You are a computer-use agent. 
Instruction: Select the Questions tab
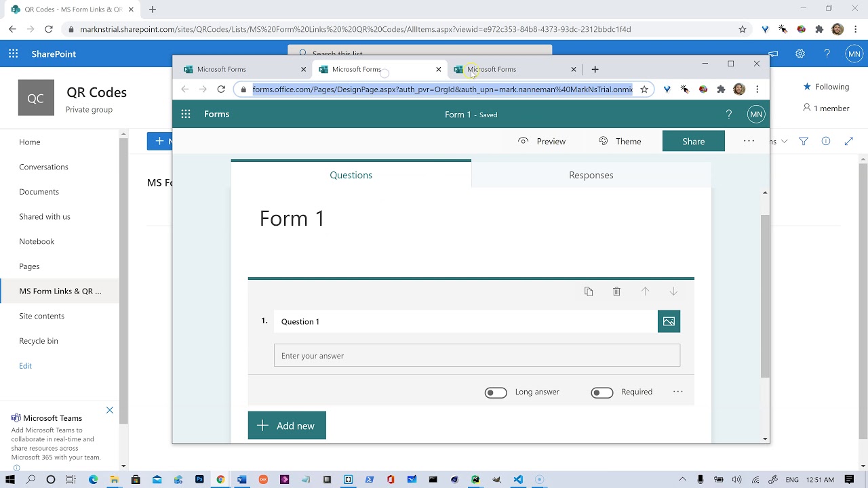tap(351, 174)
